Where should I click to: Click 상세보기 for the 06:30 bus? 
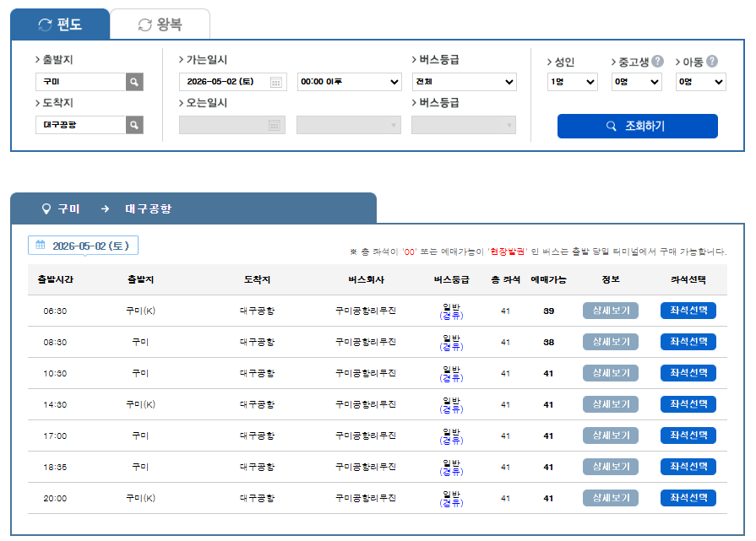click(x=611, y=311)
